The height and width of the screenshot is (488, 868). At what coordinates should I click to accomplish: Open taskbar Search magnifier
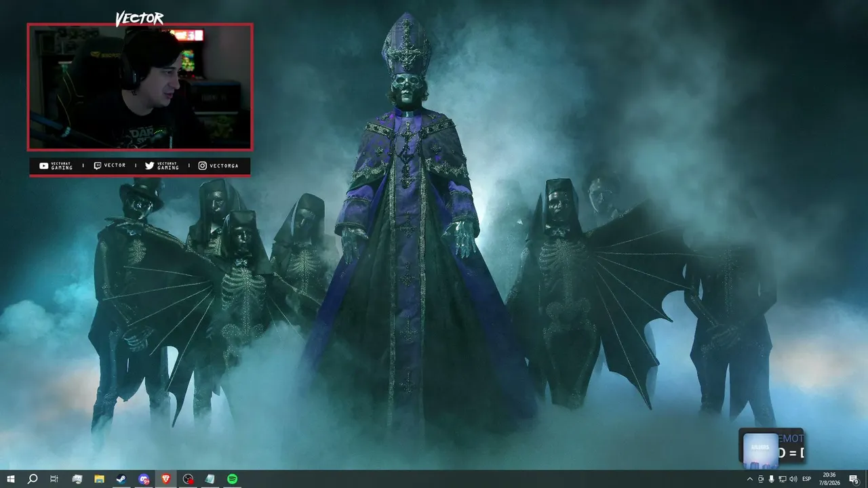(x=32, y=479)
